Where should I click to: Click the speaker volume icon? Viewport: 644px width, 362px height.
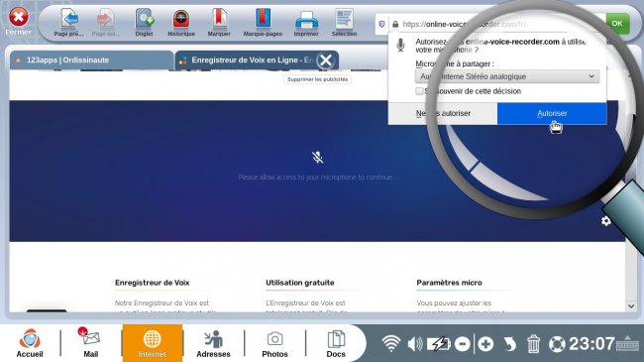[x=415, y=343]
